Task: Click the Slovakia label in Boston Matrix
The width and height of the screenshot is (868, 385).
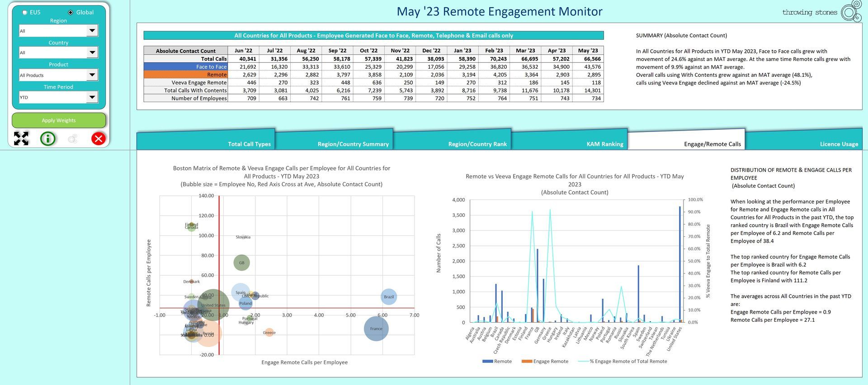Action: [x=243, y=237]
